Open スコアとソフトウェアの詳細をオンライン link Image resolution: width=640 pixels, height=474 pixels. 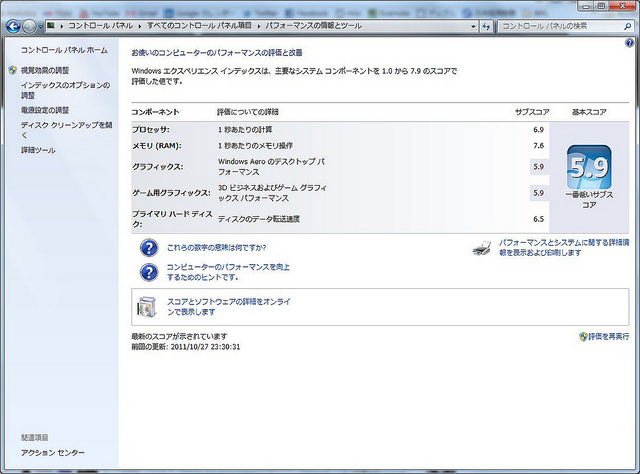tap(229, 307)
